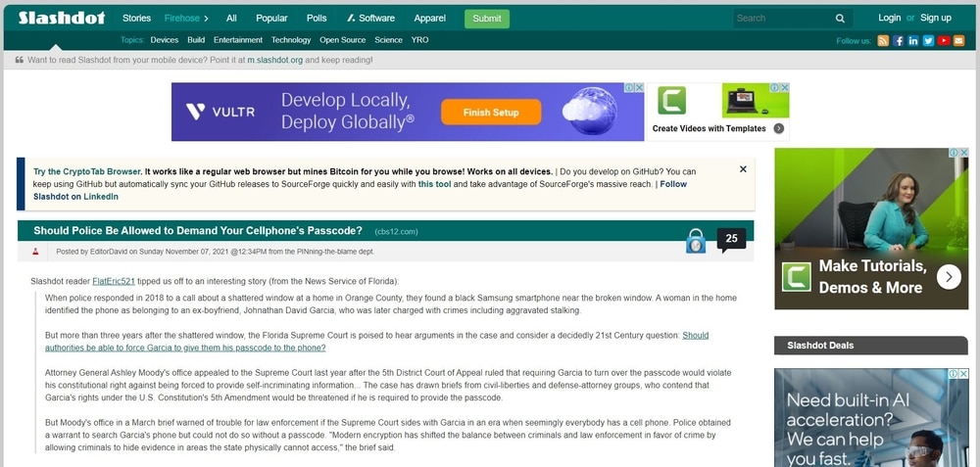Click the Slashdot logo
980x467 pixels.
[x=61, y=18]
